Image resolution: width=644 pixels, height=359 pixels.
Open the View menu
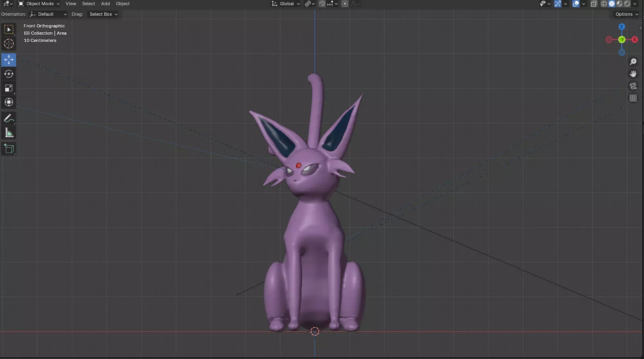click(71, 4)
